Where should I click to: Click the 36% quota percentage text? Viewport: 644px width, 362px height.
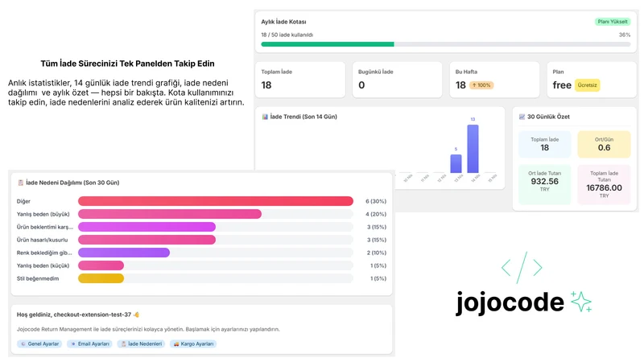[625, 35]
